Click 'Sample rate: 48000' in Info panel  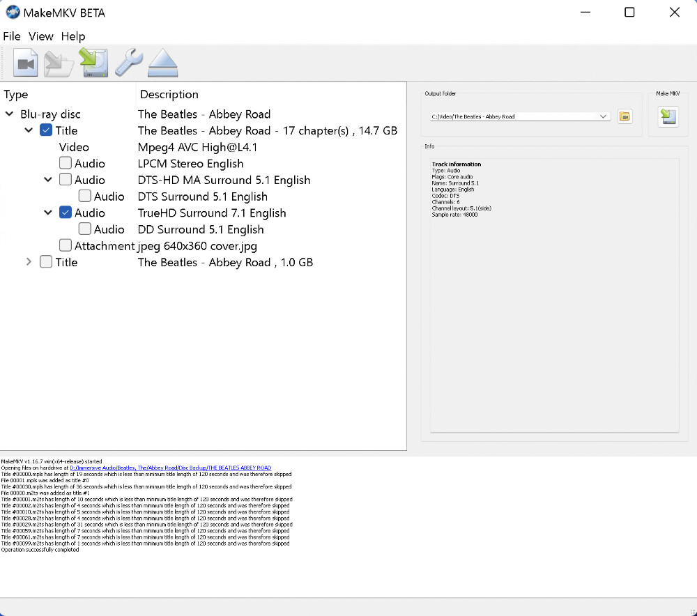click(x=454, y=215)
